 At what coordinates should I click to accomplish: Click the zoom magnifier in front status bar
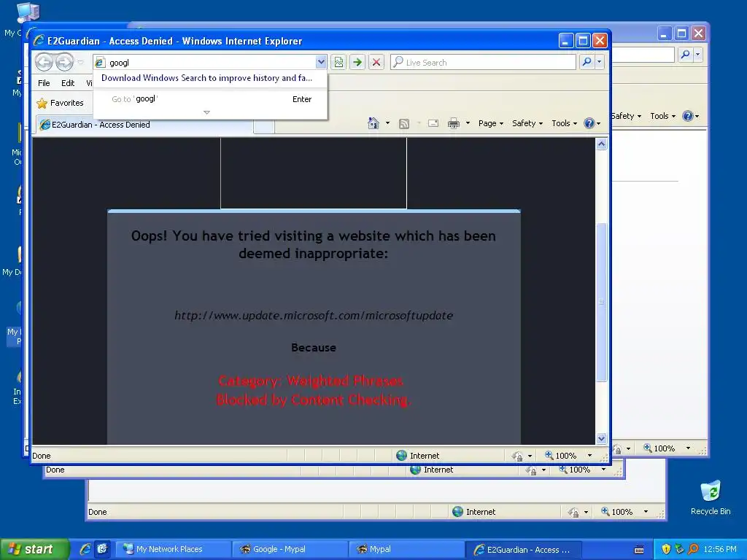pyautogui.click(x=549, y=455)
